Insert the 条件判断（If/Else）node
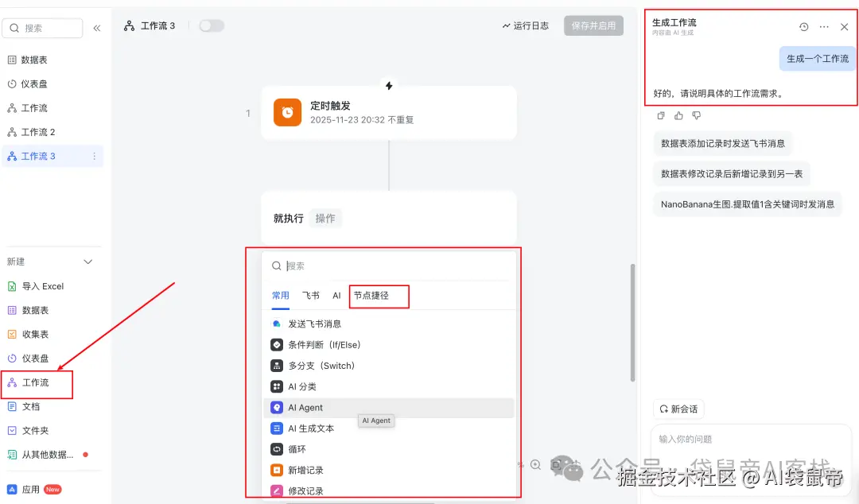This screenshot has height=504, width=859. coord(328,344)
